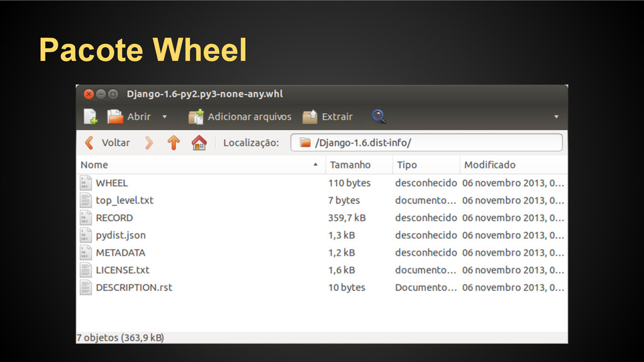Select the WHEEL file row

pos(322,183)
